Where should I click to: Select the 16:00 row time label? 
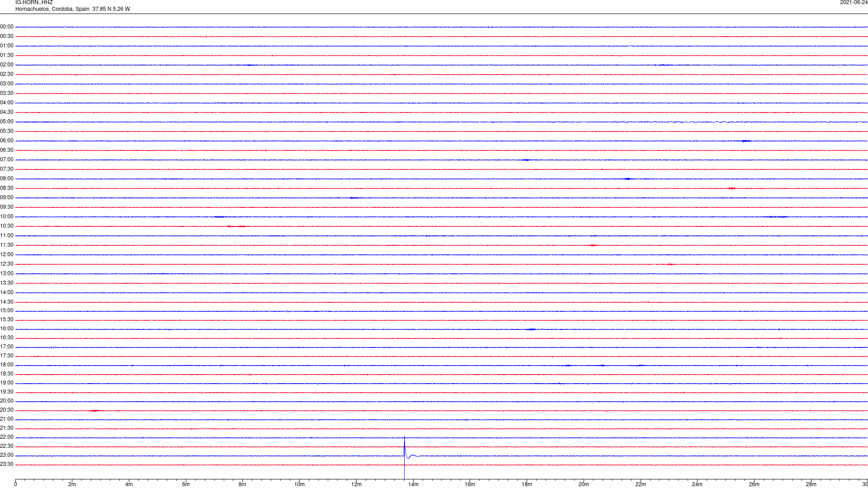coord(7,328)
